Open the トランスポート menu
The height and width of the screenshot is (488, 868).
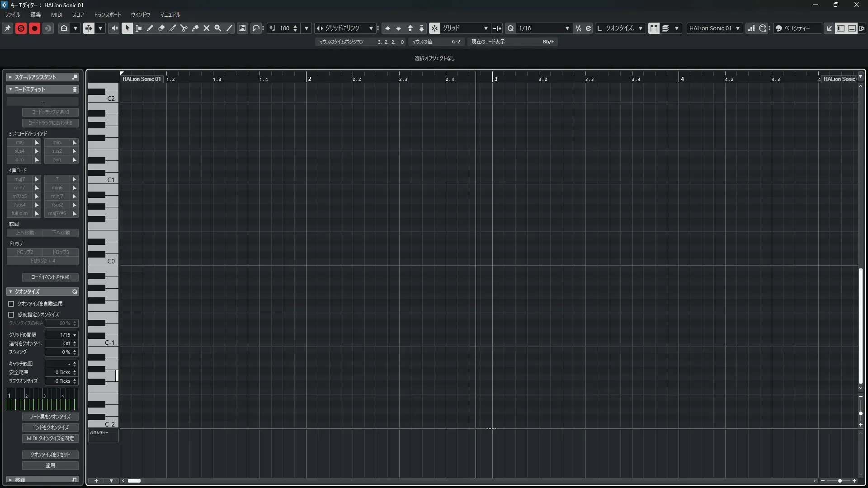point(107,14)
